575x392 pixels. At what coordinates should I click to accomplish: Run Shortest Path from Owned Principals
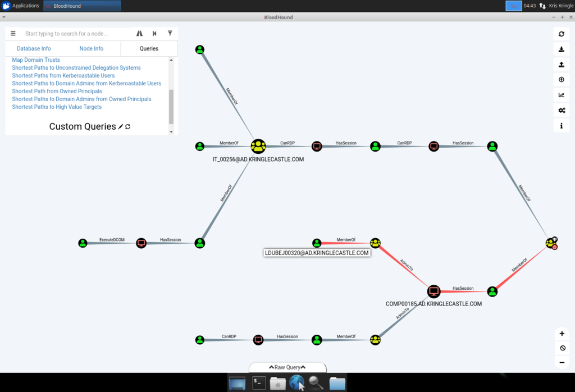[57, 92]
